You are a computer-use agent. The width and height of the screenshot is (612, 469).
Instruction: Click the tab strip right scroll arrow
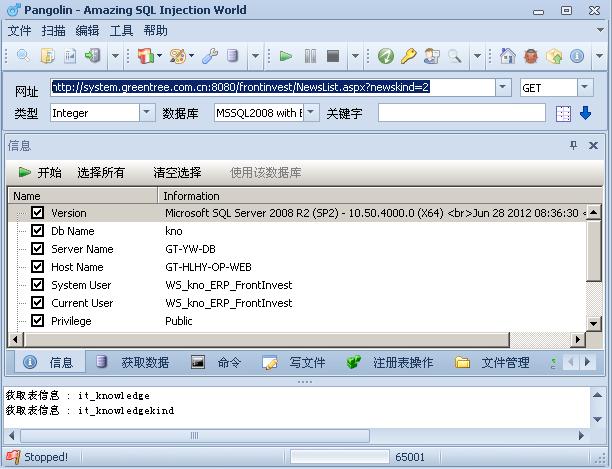tap(587, 362)
